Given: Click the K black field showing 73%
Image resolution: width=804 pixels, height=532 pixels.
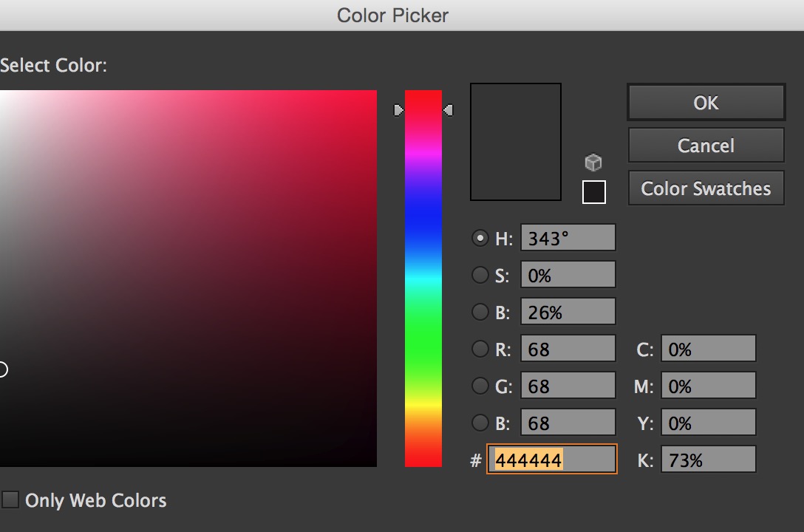Looking at the screenshot, I should 709,460.
